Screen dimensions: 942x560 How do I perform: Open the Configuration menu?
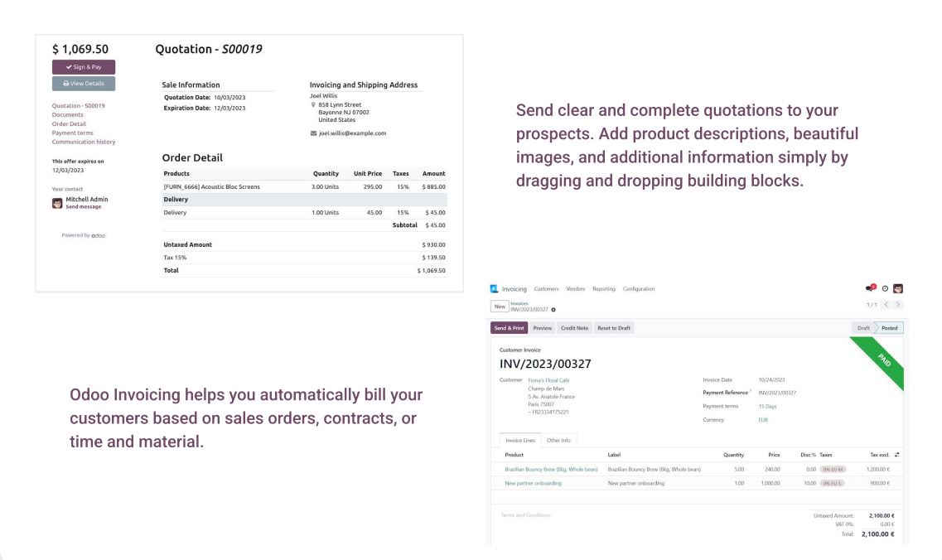pos(639,289)
